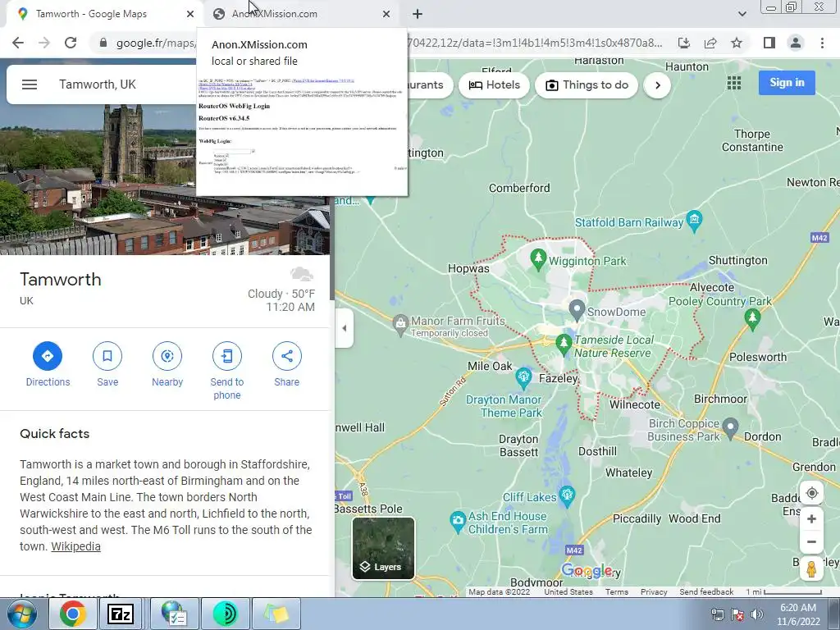The width and height of the screenshot is (840, 630).
Task: Show more category chips with arrow
Action: 657,85
